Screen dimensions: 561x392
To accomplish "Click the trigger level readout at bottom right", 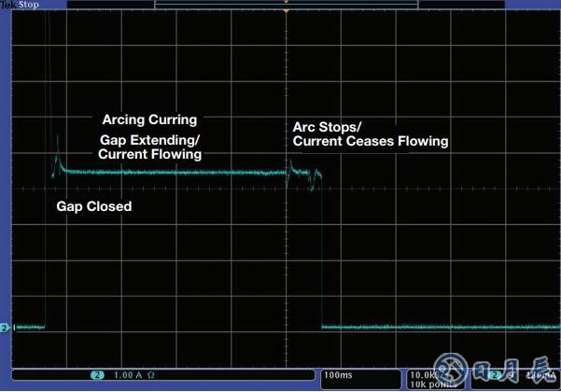I will 539,375.
